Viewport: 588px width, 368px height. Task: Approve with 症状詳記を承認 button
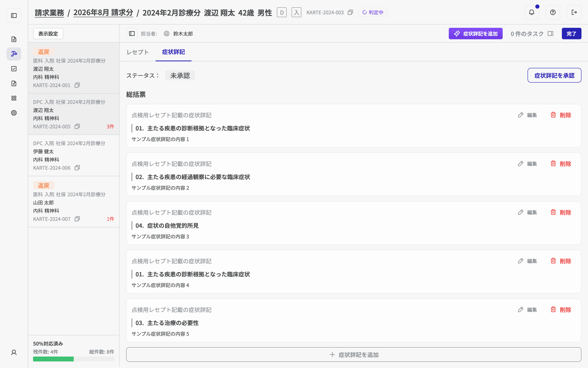click(x=554, y=75)
